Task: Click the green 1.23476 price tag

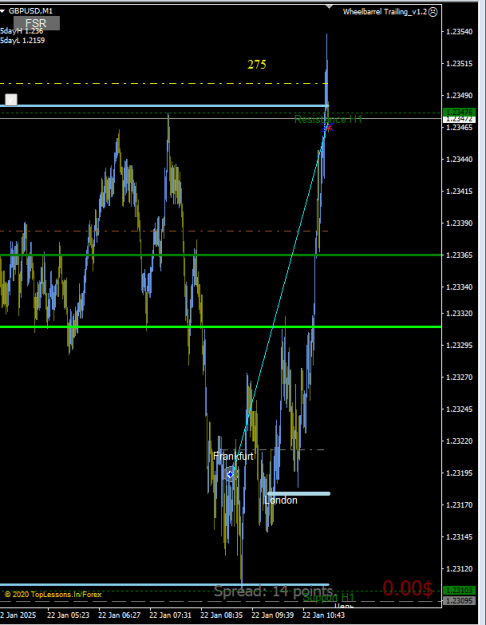Action: point(459,112)
